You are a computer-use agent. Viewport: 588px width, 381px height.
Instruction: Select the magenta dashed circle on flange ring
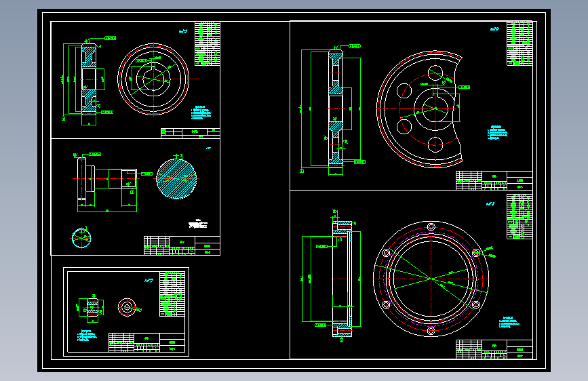click(x=431, y=279)
